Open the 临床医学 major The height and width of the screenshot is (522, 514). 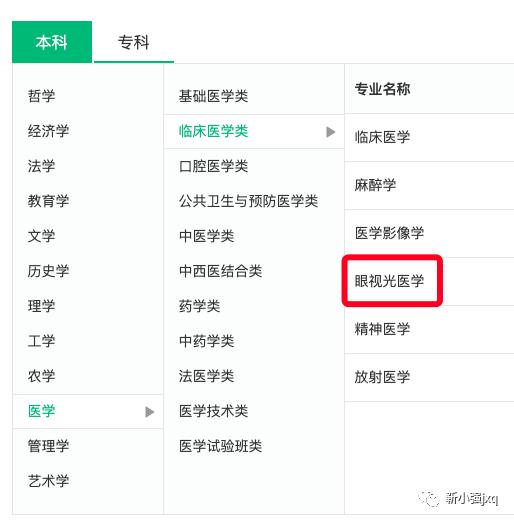[382, 137]
